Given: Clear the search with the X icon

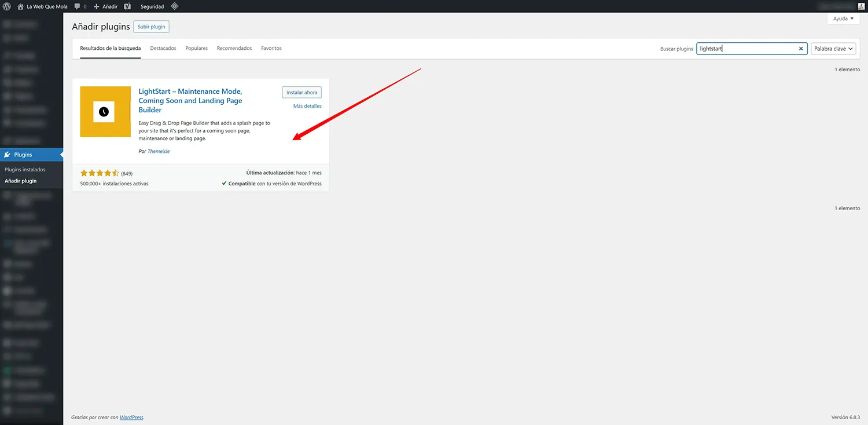Looking at the screenshot, I should click(800, 49).
